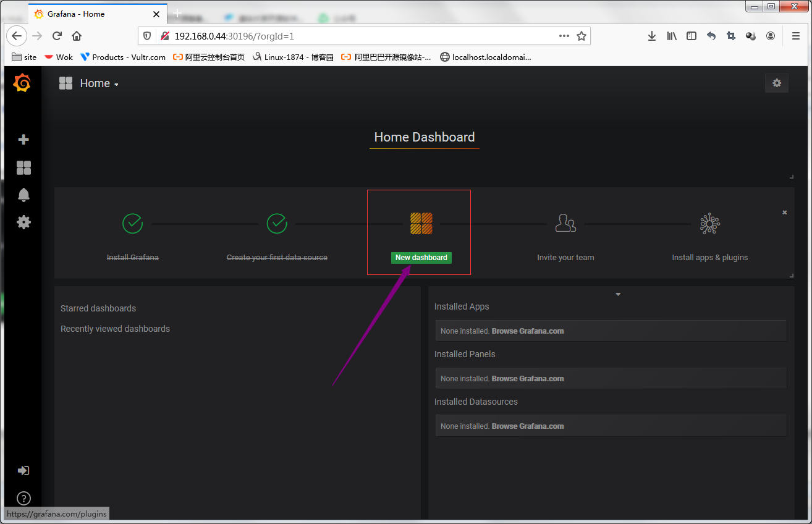The image size is (812, 524).
Task: Click the Install Grafana step label
Action: pos(133,258)
